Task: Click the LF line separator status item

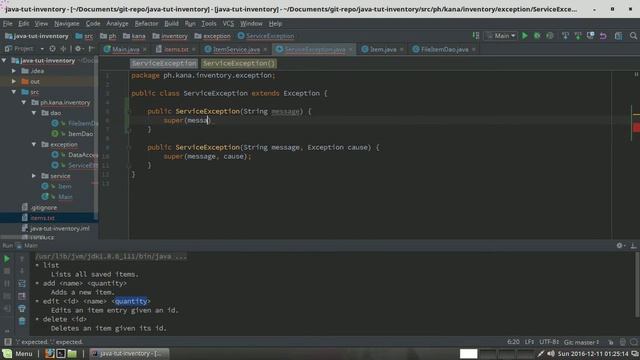Action: pyautogui.click(x=529, y=342)
